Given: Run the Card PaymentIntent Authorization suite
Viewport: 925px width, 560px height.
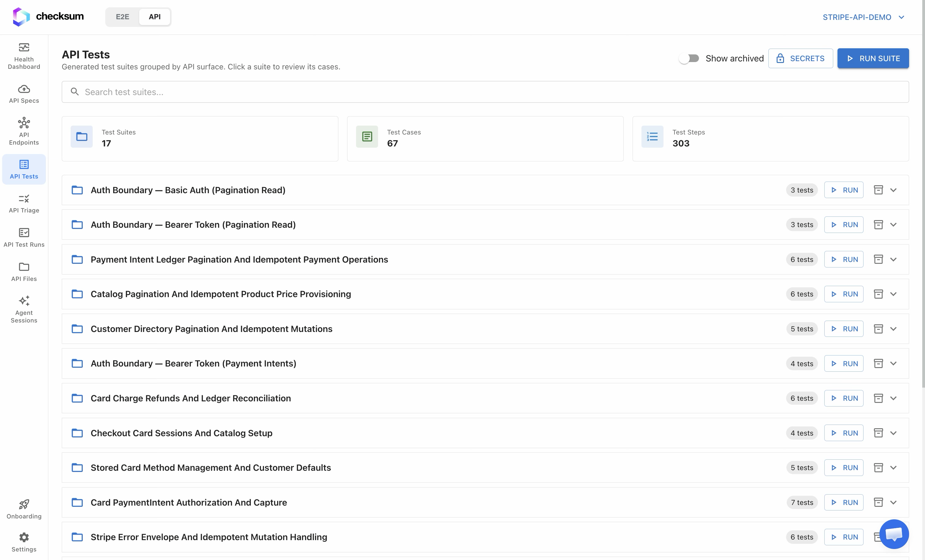Looking at the screenshot, I should point(844,502).
